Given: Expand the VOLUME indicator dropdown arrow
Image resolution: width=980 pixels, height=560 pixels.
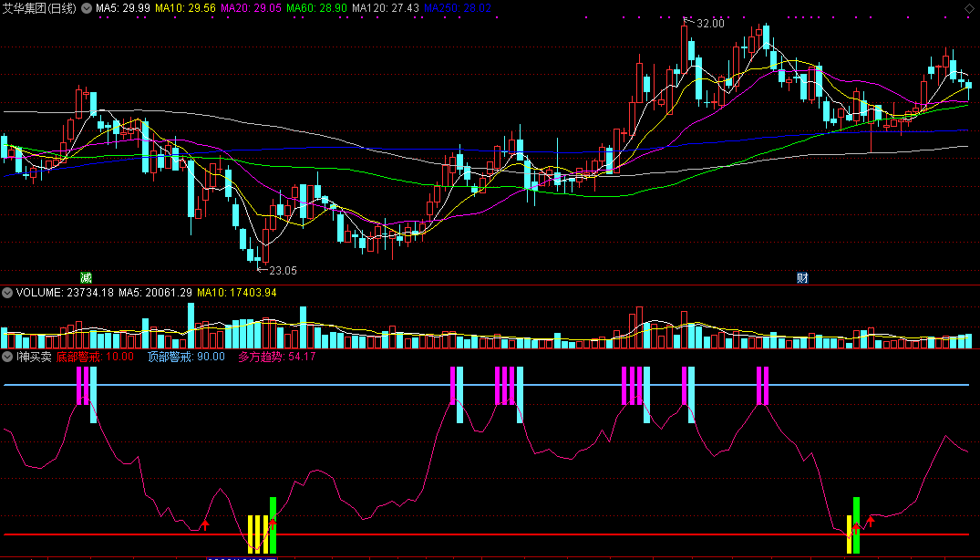Looking at the screenshot, I should 7,293.
